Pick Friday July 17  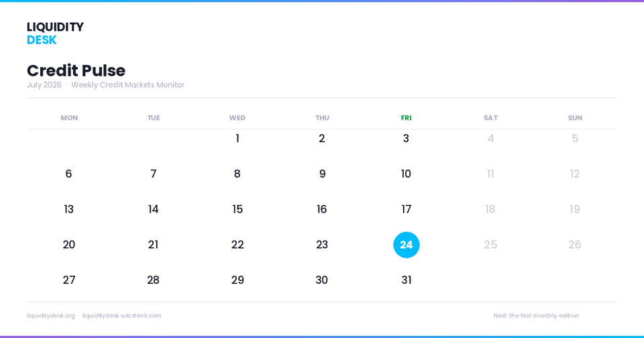coord(407,209)
